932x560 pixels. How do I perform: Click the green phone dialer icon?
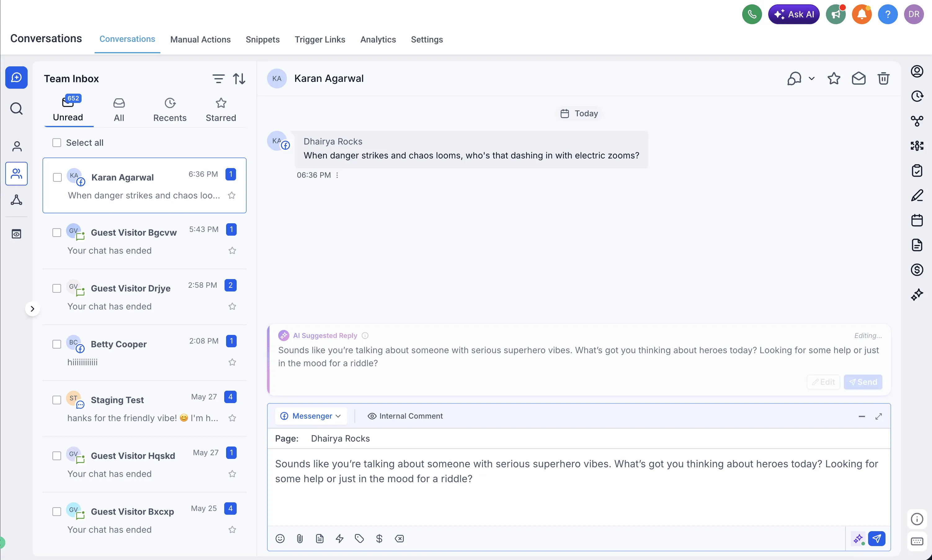[x=751, y=14]
